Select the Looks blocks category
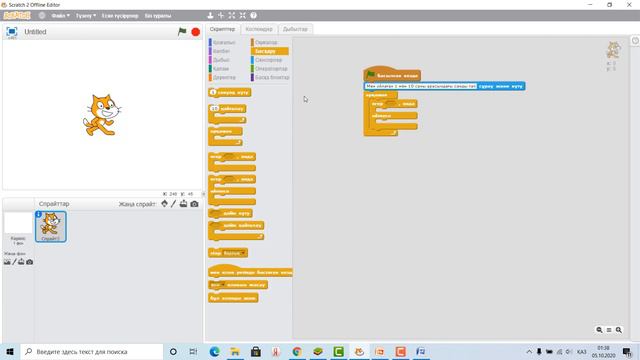The height and width of the screenshot is (360, 640). pyautogui.click(x=221, y=51)
